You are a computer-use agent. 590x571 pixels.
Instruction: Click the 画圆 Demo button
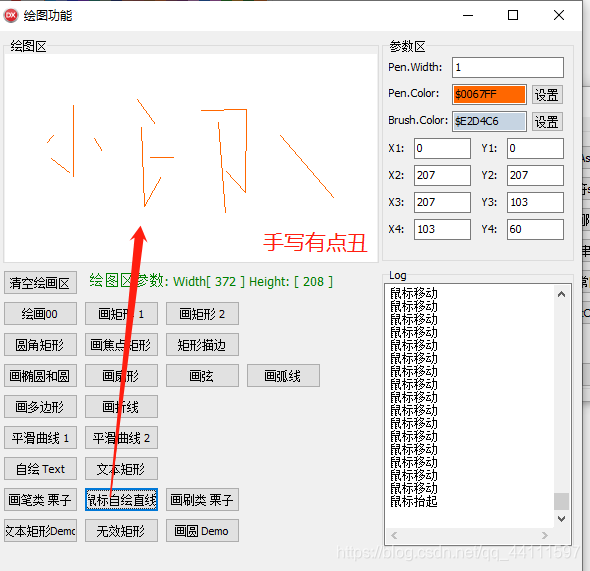202,531
